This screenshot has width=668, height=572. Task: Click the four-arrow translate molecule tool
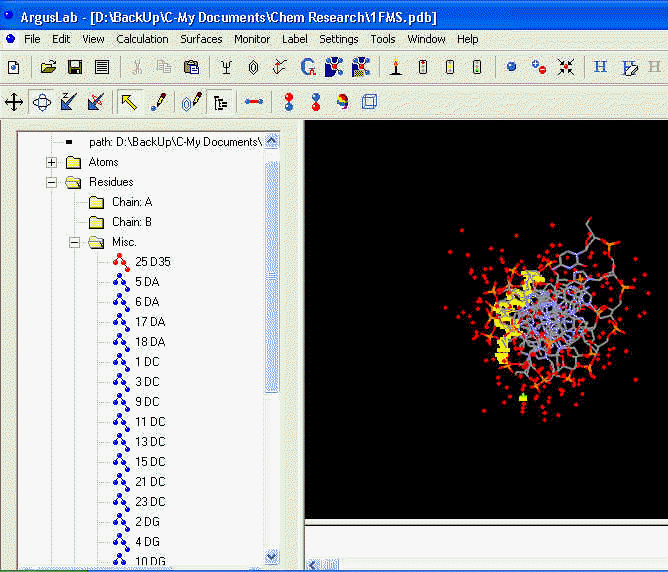[14, 102]
